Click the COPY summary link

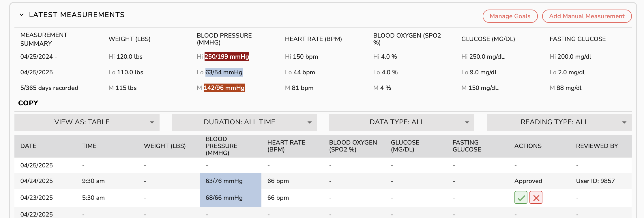(28, 103)
